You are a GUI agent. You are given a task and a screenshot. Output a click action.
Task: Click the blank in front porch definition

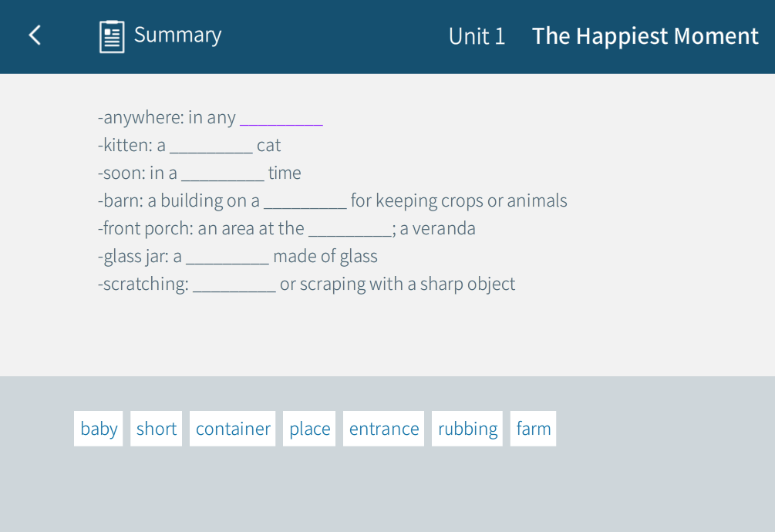(x=349, y=229)
